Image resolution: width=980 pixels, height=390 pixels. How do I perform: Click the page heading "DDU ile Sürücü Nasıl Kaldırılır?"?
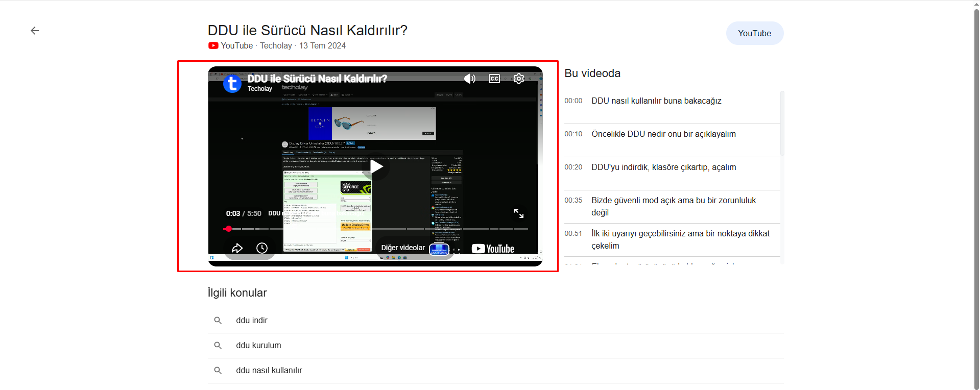(307, 30)
